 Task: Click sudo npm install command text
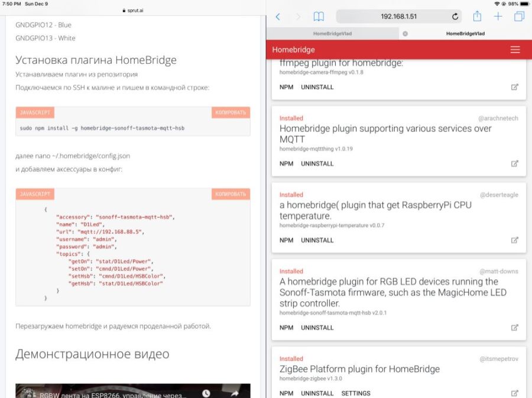(x=102, y=128)
